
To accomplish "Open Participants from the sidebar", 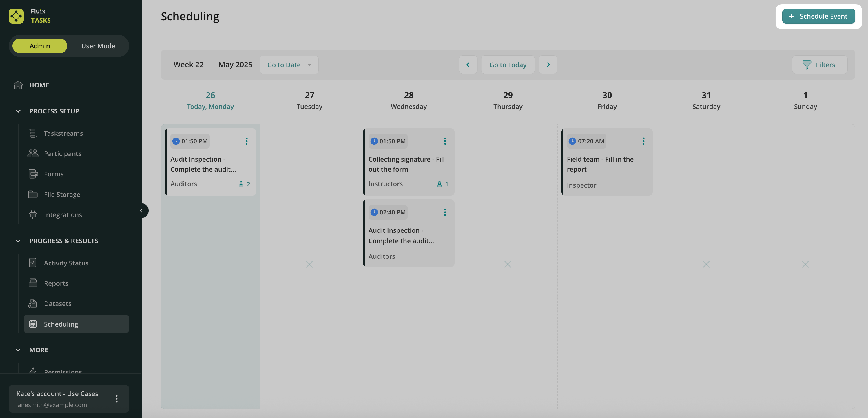I will click(62, 153).
